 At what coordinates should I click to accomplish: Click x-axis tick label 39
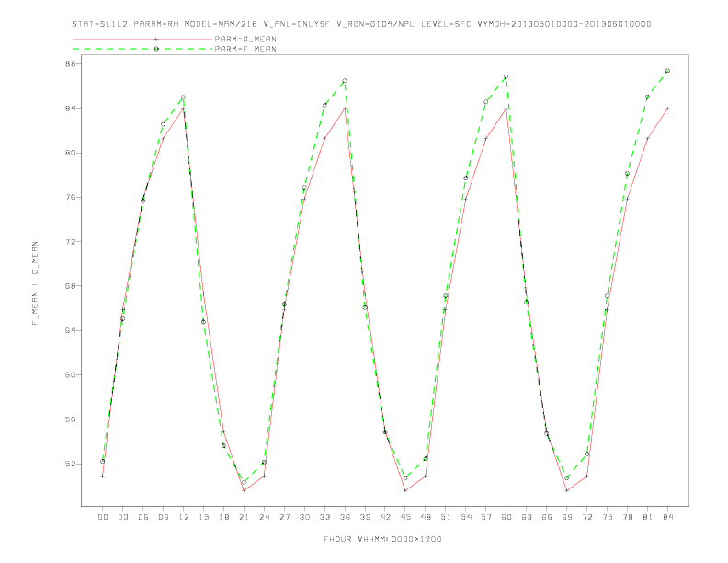365,517
